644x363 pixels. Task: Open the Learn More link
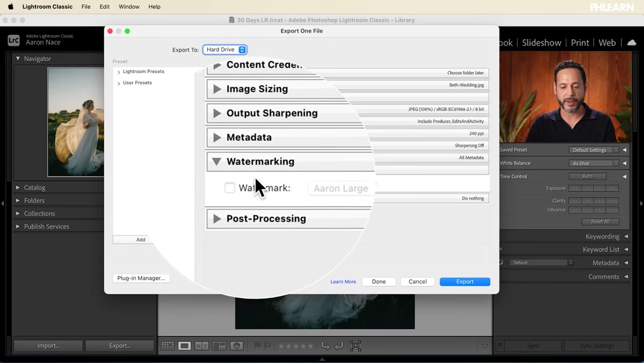click(x=343, y=282)
